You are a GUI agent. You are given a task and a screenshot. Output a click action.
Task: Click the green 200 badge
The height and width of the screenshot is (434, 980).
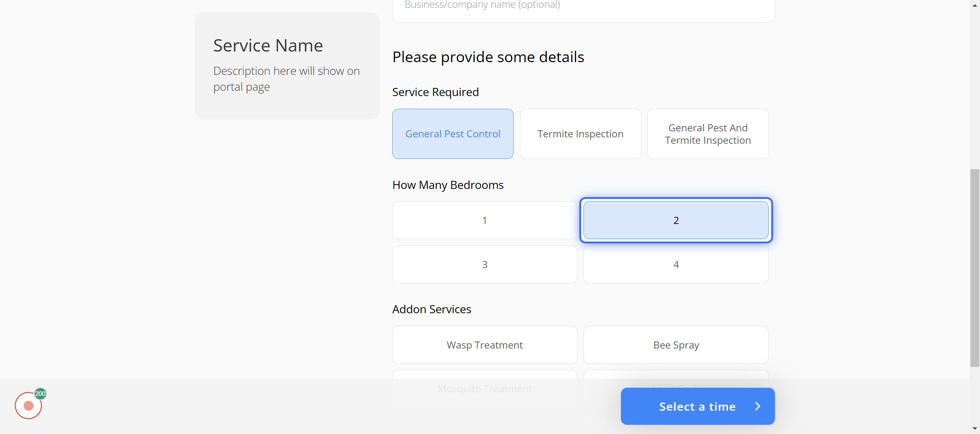[x=40, y=394]
